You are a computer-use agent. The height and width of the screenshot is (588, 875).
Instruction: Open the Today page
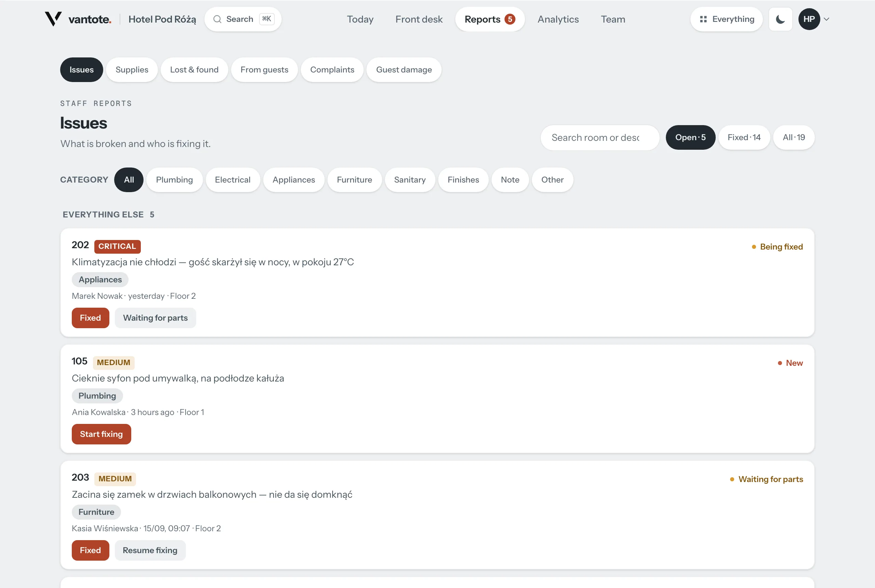click(x=360, y=19)
